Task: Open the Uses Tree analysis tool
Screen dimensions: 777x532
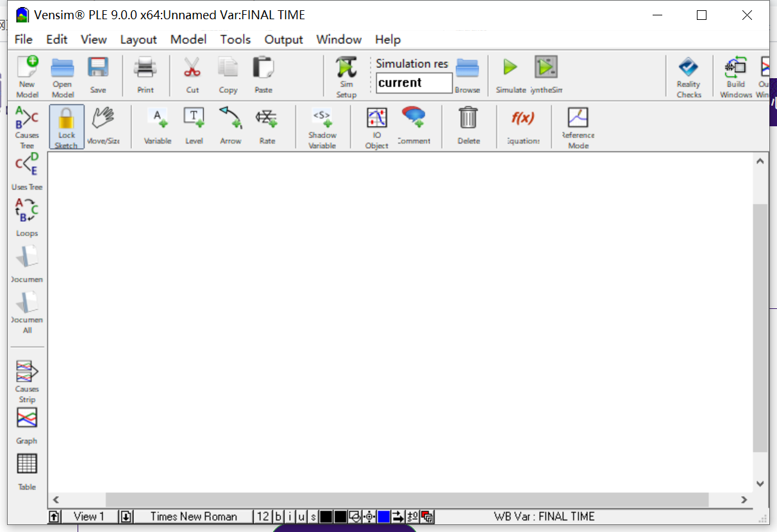Action: [27, 171]
